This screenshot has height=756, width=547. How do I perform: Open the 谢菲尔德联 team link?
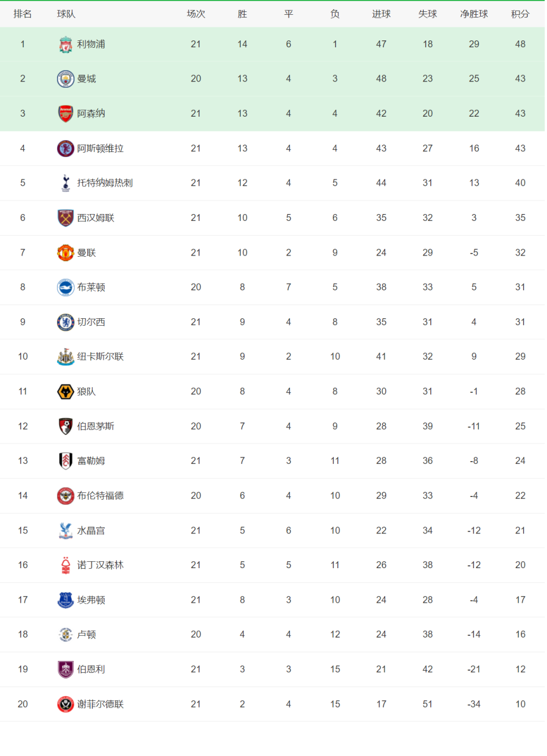click(x=100, y=704)
